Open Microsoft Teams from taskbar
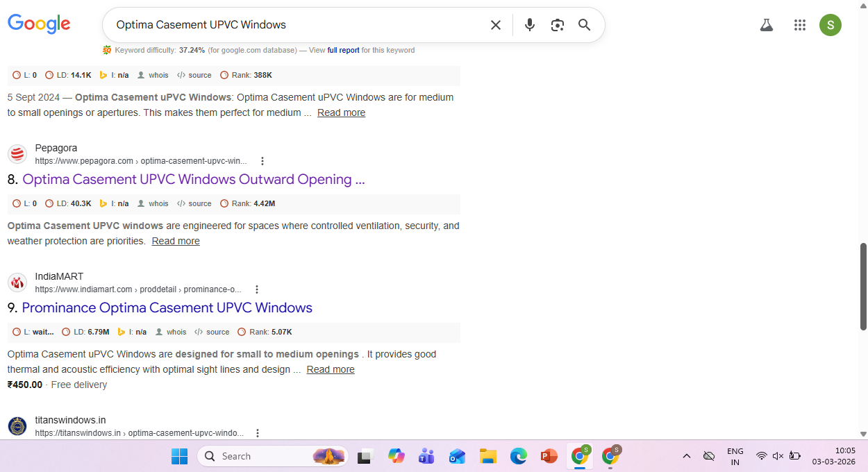This screenshot has height=472, width=868. coord(426,456)
